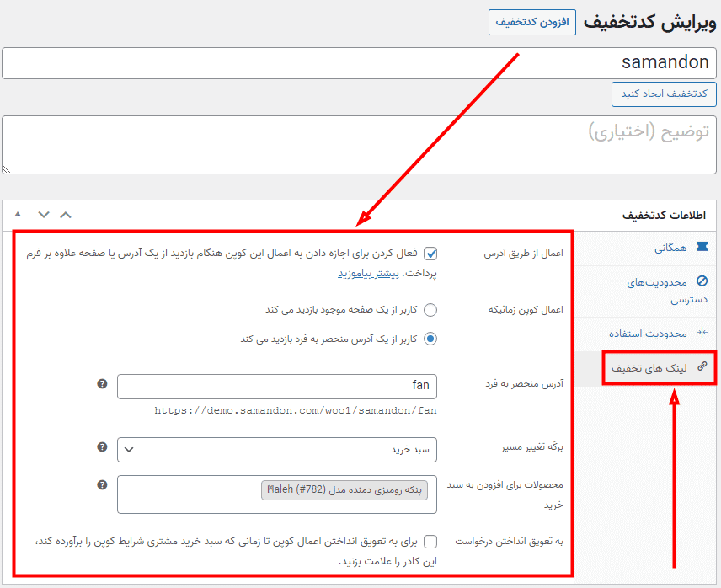Viewport: 721px width, 588px height.
Task: Open the محدودیت استفاده tab
Action: 645,334
